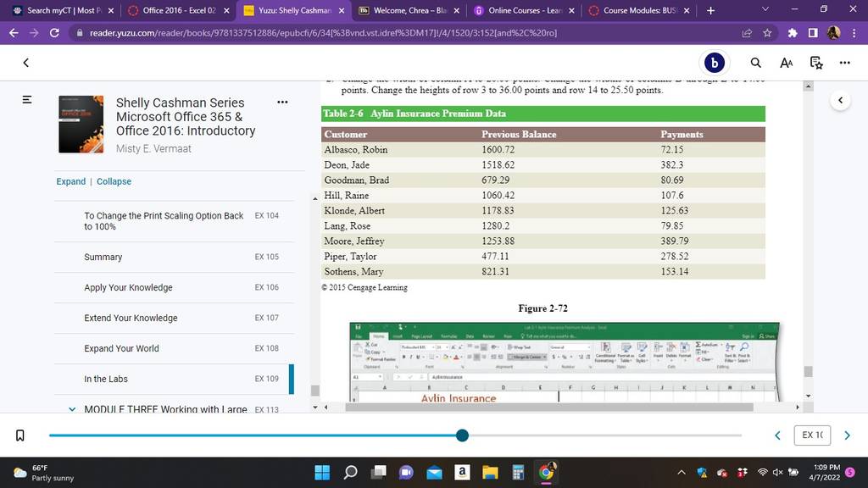Image resolution: width=868 pixels, height=488 pixels.
Task: Open Chrome profile avatar
Action: coord(834,33)
